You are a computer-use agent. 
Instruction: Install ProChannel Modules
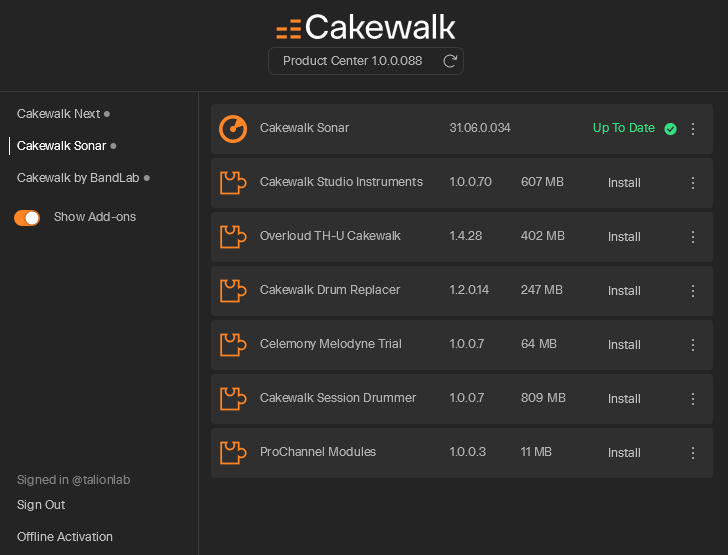pyautogui.click(x=624, y=453)
